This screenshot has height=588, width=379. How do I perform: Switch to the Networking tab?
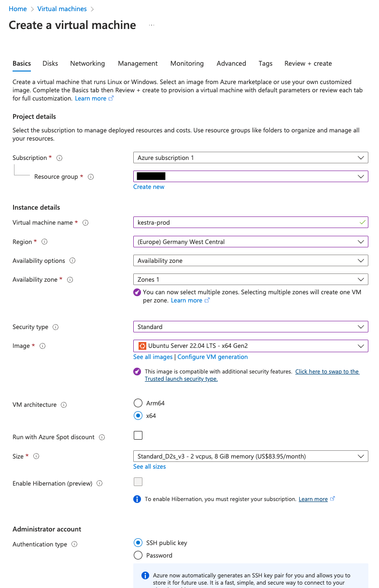coord(87,63)
